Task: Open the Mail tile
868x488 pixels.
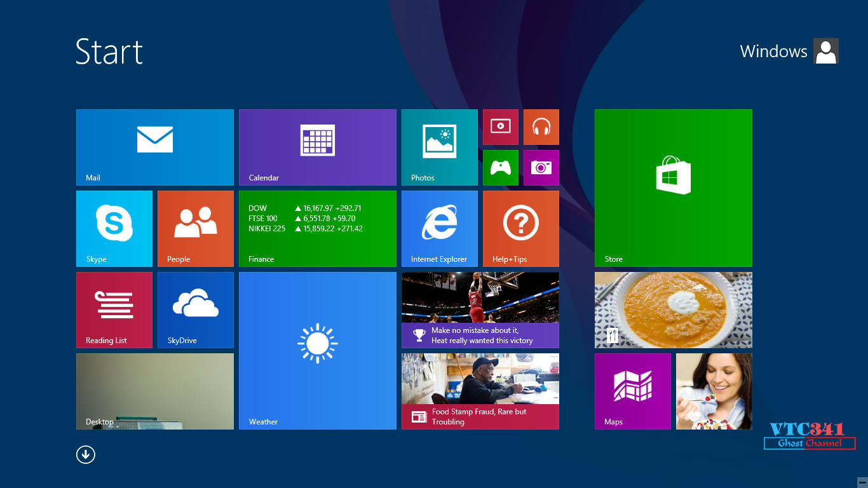Action: (155, 147)
